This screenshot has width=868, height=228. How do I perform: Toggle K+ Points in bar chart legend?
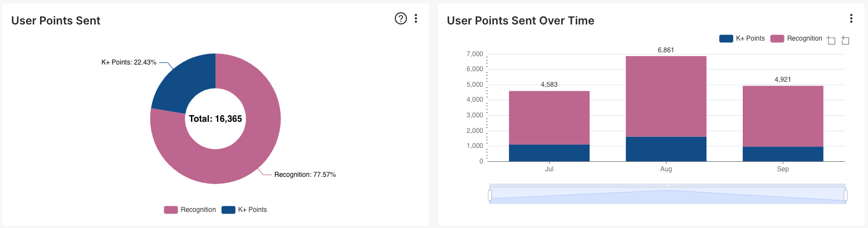coord(742,38)
